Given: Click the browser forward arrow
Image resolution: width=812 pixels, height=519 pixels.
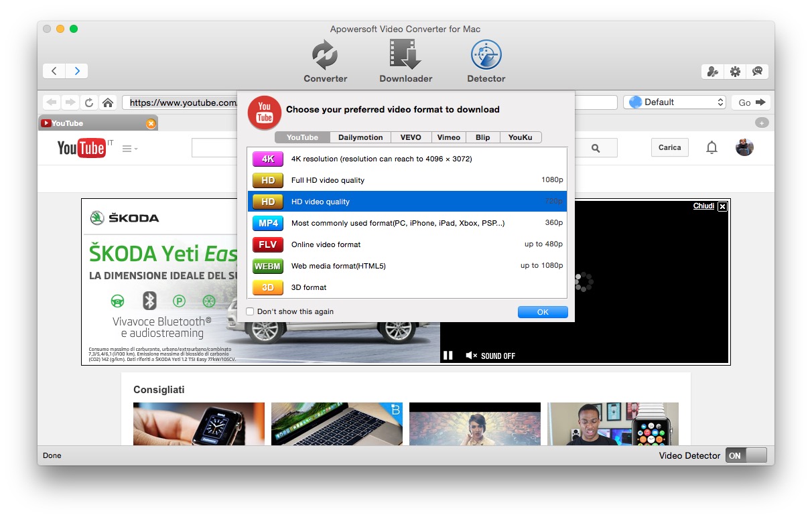Looking at the screenshot, I should tap(70, 102).
